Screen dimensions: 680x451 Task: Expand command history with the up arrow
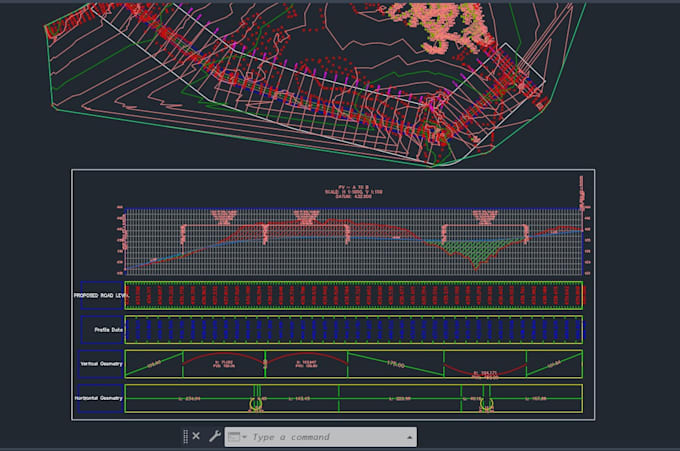pyautogui.click(x=410, y=437)
